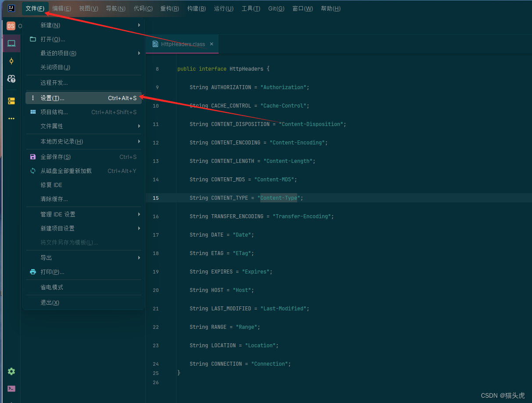Choose 清除缓存... menu entry
The image size is (532, 403).
pyautogui.click(x=83, y=199)
